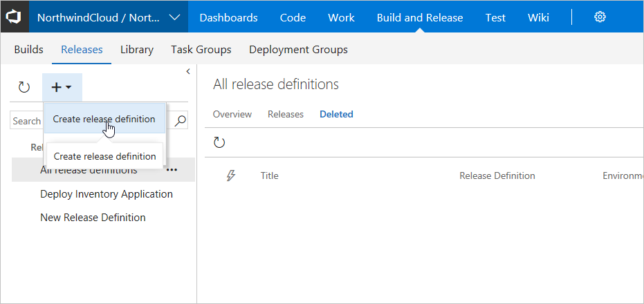
Task: Open Build and Release hub
Action: [420, 18]
